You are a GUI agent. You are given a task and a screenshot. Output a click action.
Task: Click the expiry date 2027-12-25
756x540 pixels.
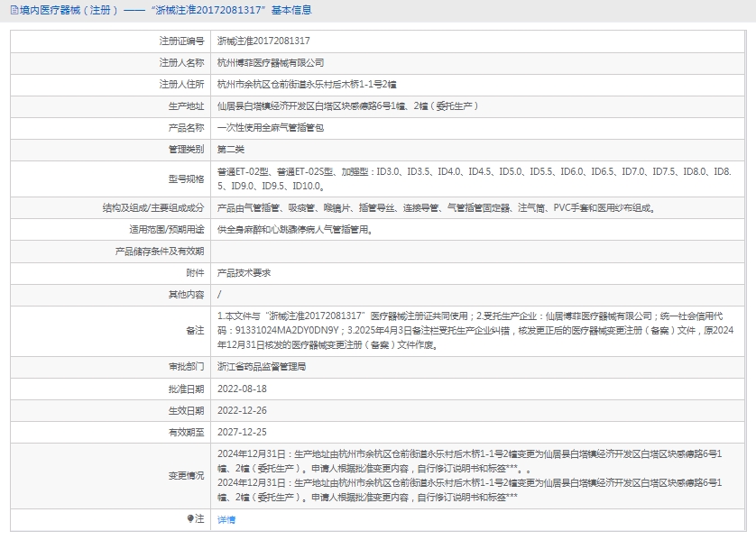(x=242, y=432)
